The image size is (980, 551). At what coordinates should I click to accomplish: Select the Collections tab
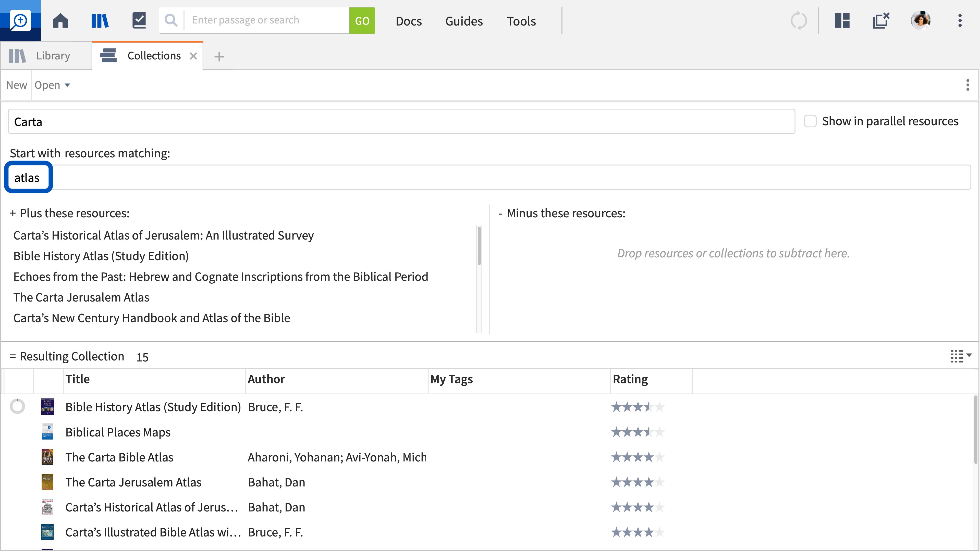tap(148, 56)
